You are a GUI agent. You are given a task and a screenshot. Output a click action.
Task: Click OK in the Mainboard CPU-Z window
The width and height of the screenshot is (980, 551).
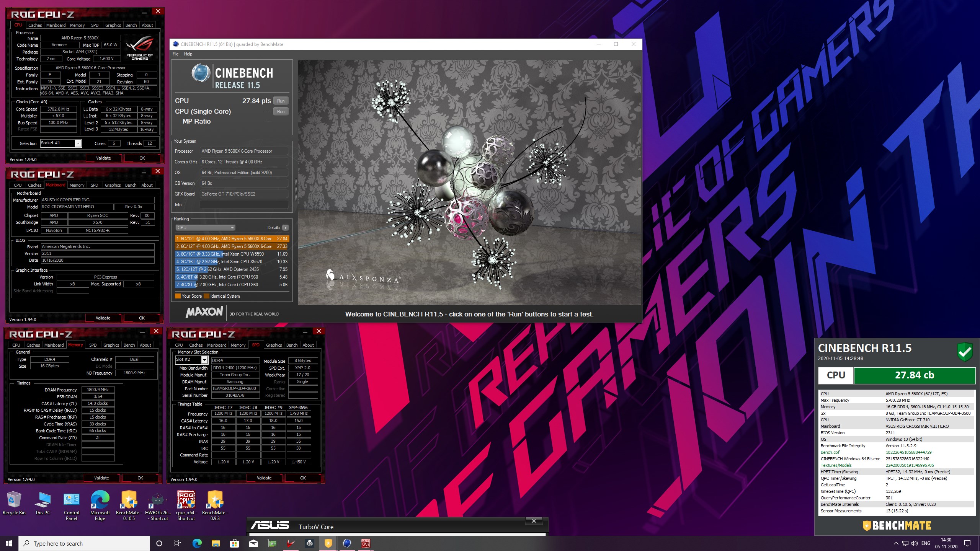click(x=142, y=318)
